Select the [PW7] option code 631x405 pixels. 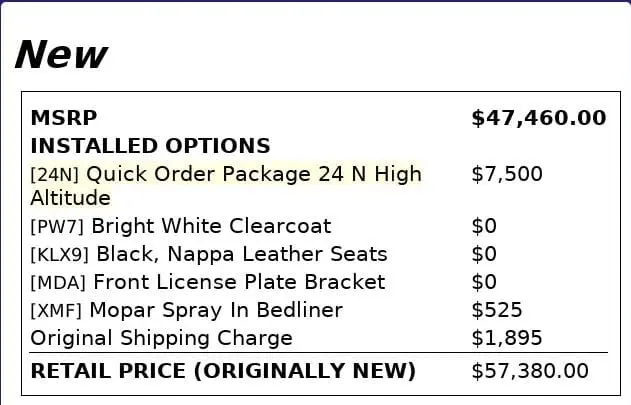click(58, 227)
